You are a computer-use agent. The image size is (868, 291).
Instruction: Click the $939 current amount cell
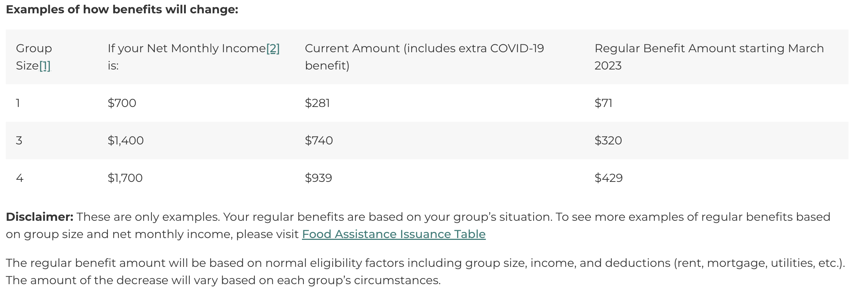pos(318,178)
